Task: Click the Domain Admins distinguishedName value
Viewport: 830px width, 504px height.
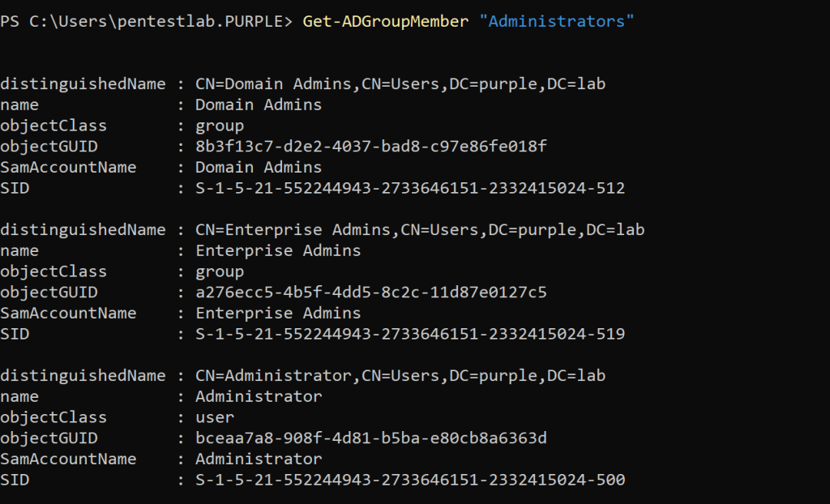Action: coord(400,83)
